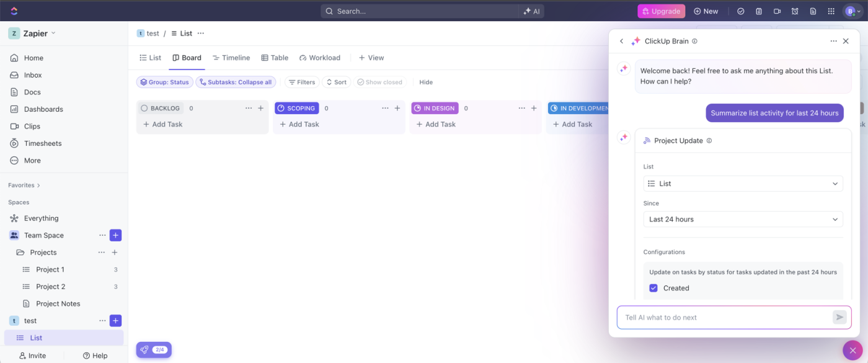Add Task in Backlog column
The image size is (868, 363).
click(163, 124)
